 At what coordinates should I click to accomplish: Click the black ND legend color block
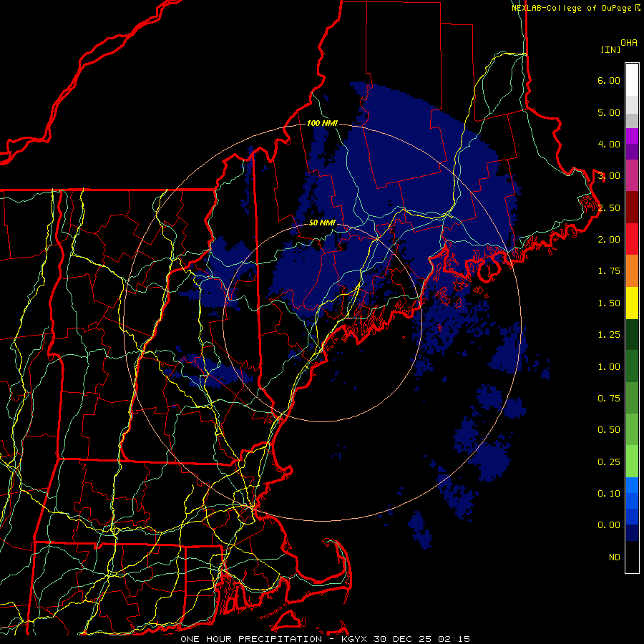[632, 557]
